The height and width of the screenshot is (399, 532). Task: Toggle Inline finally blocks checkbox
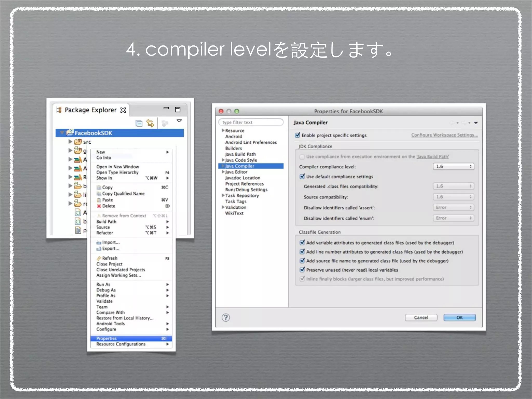(x=302, y=279)
